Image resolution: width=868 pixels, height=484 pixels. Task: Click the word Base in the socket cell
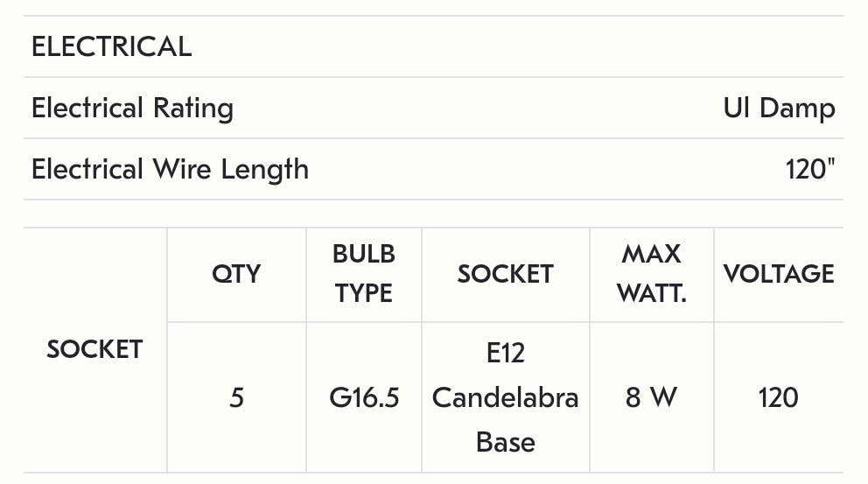tap(505, 442)
